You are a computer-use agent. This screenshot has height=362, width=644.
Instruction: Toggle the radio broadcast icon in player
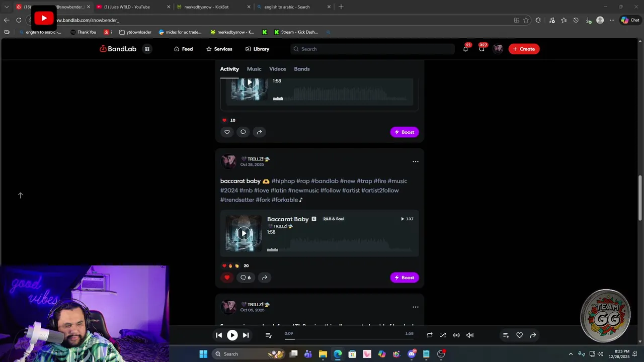coord(456,335)
